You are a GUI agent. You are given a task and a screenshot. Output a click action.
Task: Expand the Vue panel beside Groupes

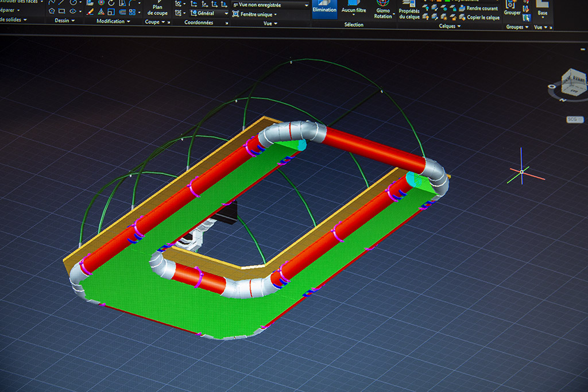click(x=540, y=28)
